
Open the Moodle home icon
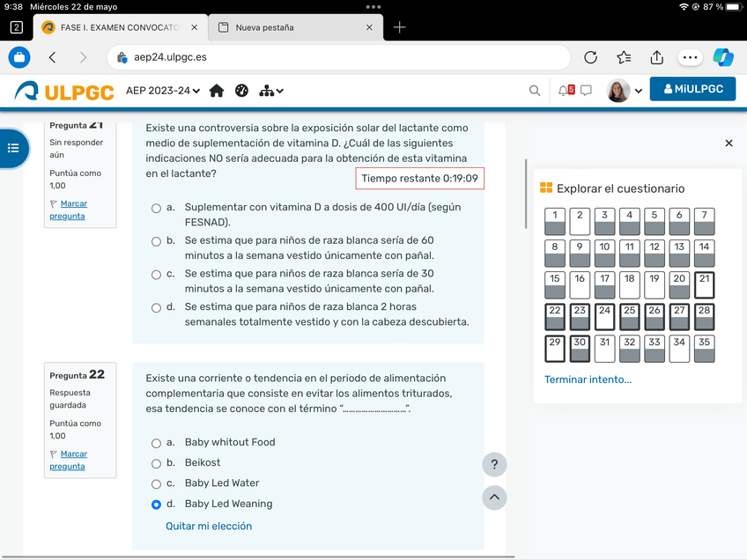point(217,91)
